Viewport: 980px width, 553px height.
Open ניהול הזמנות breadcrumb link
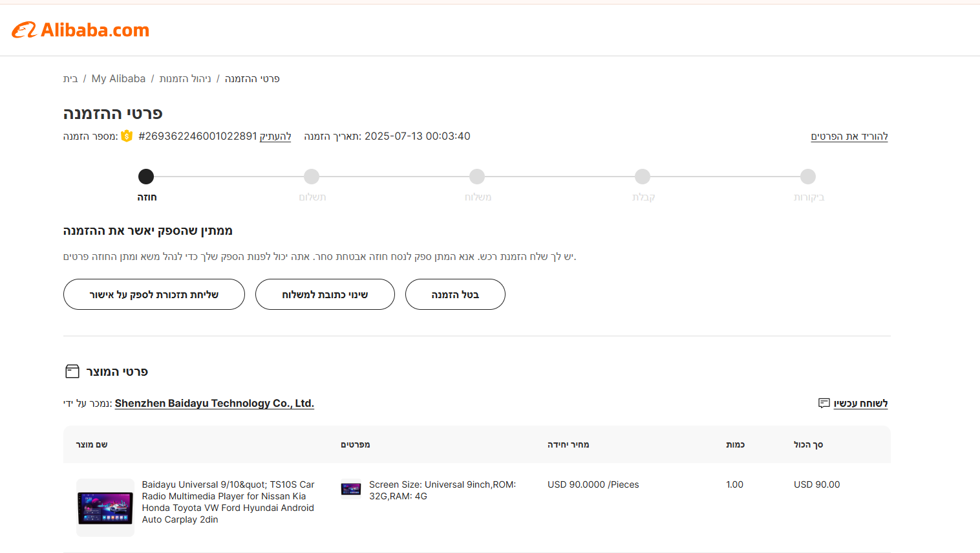(x=185, y=79)
